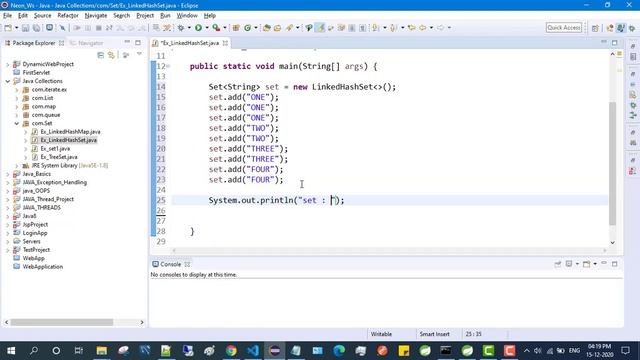This screenshot has width=640, height=360.
Task: Select the LoginApp project
Action: coord(35,233)
